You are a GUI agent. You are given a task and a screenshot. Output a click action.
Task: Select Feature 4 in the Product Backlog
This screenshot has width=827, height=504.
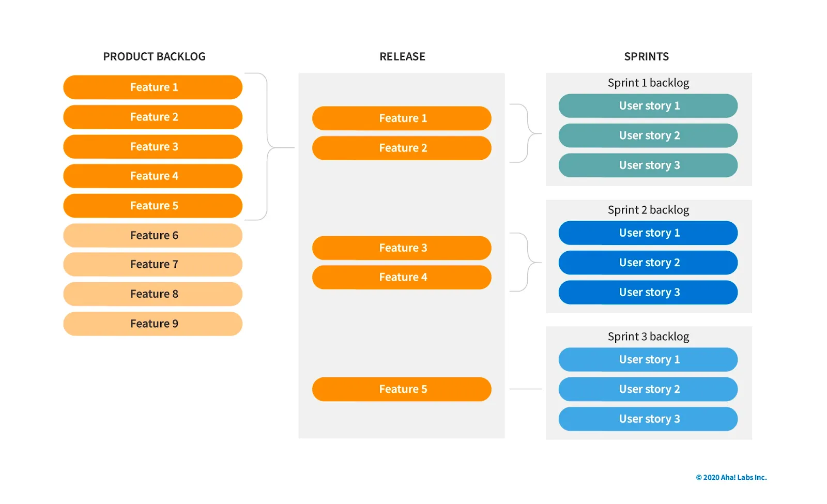(x=152, y=176)
